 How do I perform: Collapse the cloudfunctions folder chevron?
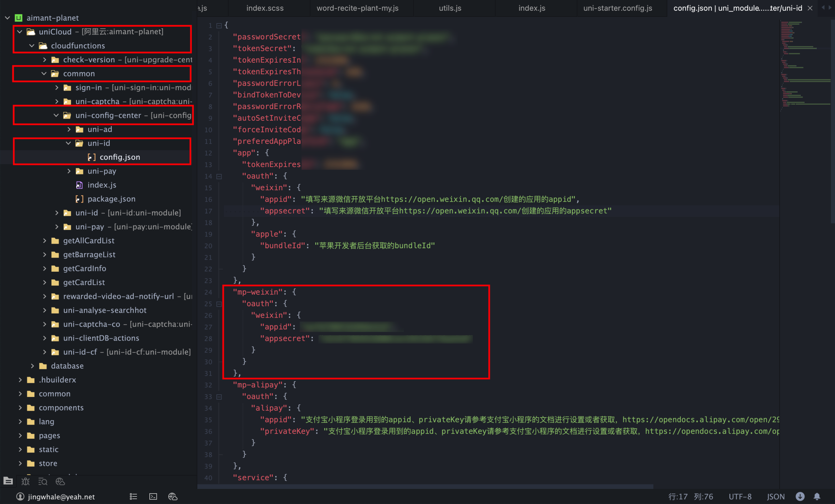(32, 45)
